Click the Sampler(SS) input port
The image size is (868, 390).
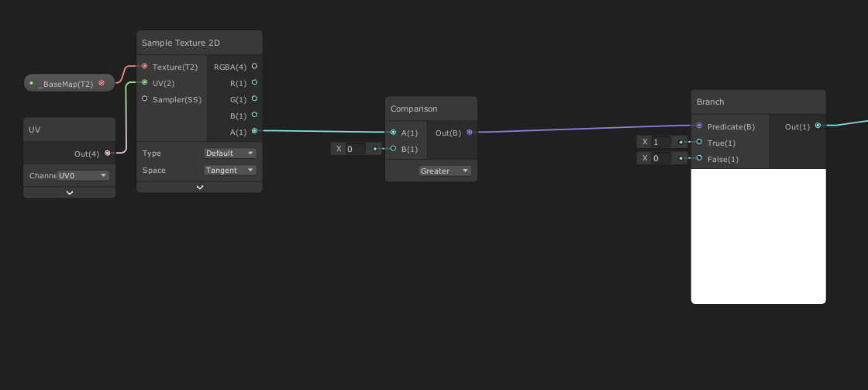click(x=144, y=98)
